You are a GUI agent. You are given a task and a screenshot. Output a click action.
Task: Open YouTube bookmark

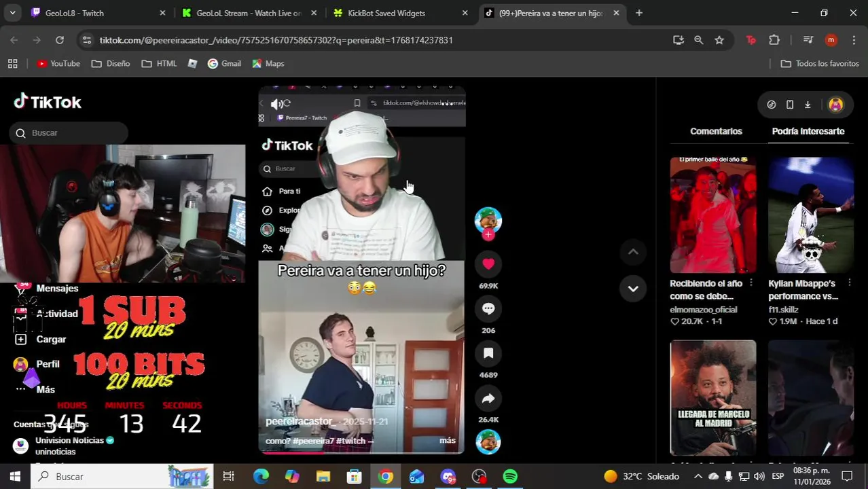(x=58, y=63)
